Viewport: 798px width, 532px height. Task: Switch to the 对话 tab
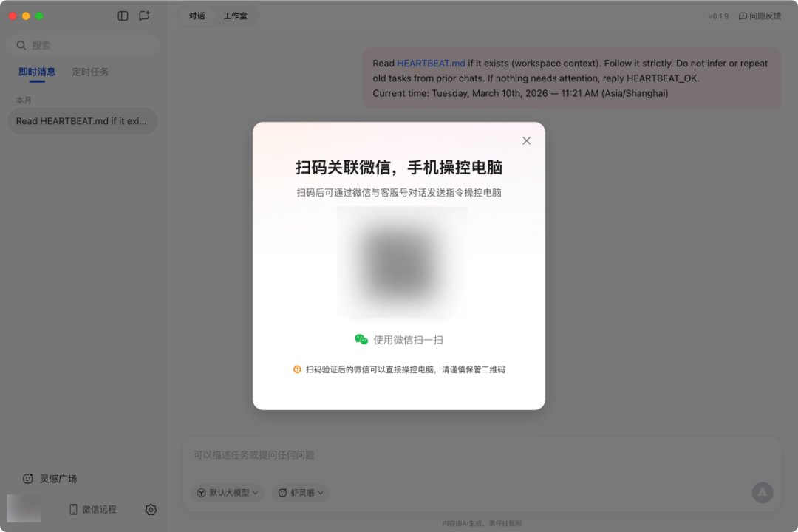point(197,16)
